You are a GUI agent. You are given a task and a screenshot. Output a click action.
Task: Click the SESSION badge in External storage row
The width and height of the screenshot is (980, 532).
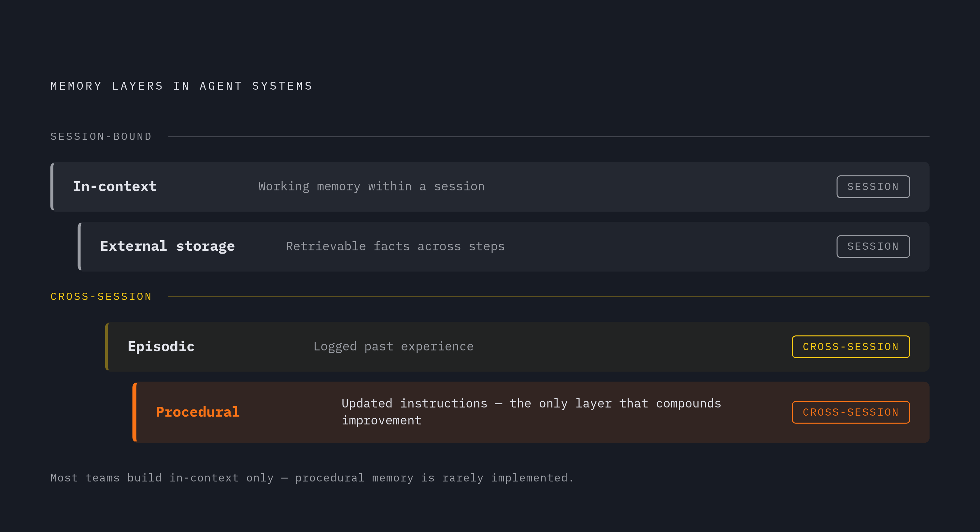[x=873, y=246]
